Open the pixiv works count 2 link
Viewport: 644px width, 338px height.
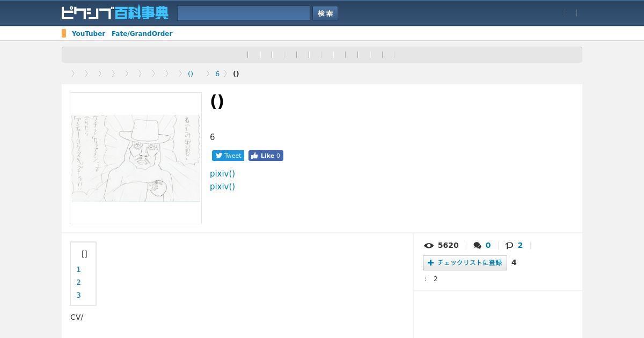click(x=520, y=245)
